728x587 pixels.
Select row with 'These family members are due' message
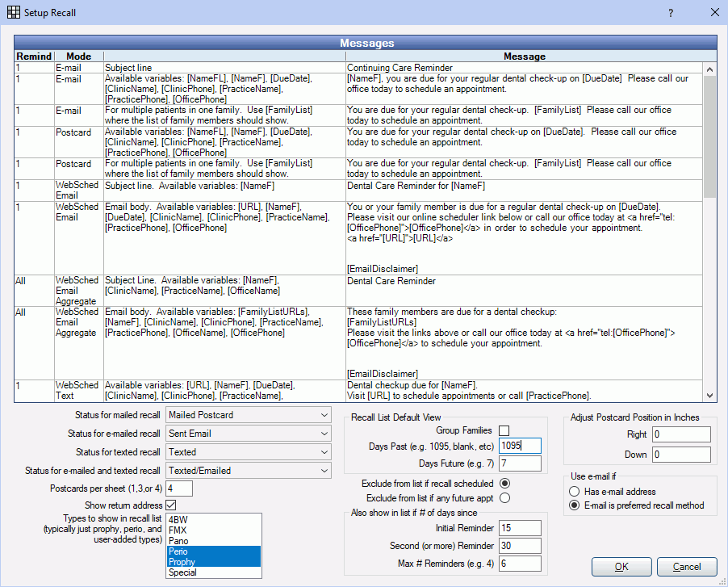click(x=358, y=342)
